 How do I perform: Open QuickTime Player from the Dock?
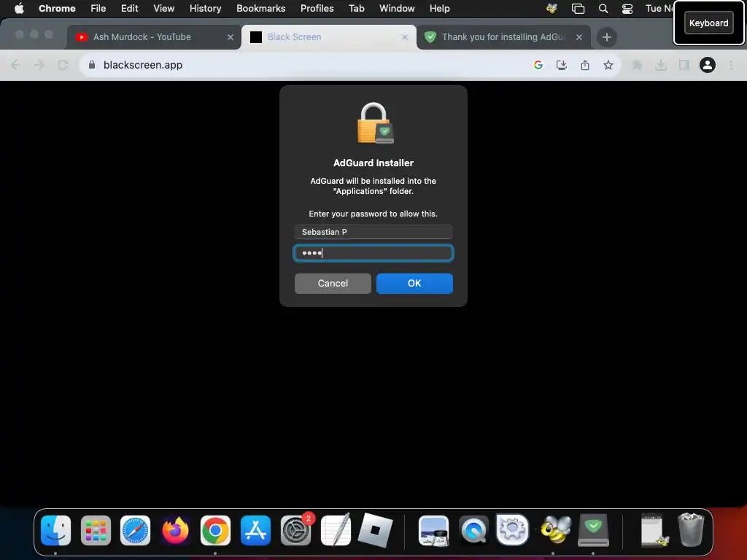[473, 531]
